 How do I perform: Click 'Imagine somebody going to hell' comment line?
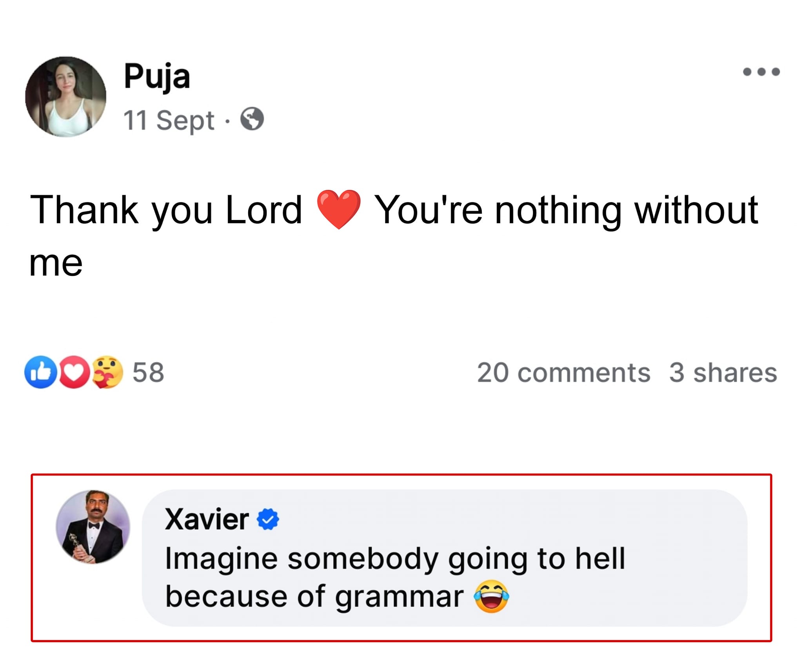tap(394, 558)
